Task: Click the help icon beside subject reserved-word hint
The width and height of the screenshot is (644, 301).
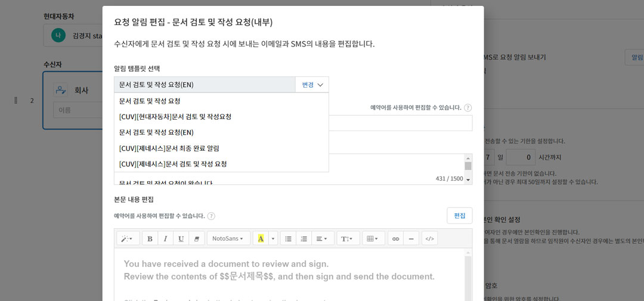Action: (x=468, y=108)
